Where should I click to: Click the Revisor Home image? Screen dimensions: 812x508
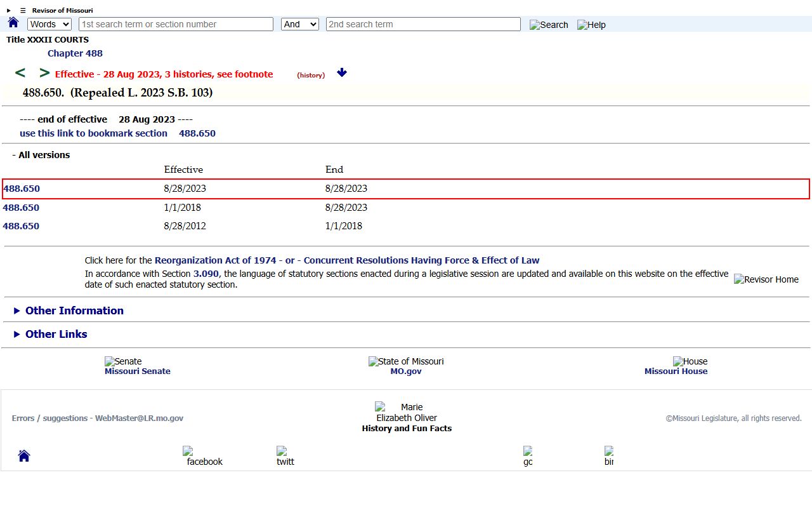766,279
